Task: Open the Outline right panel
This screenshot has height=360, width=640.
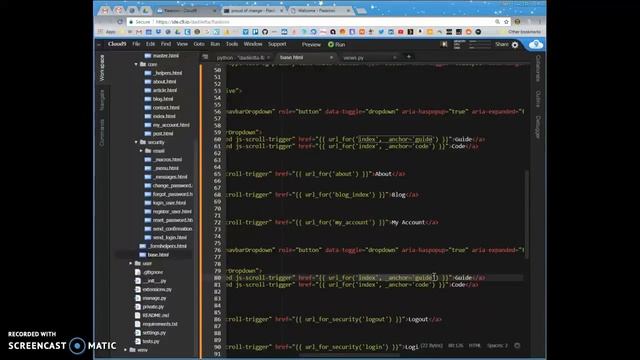Action: click(538, 99)
